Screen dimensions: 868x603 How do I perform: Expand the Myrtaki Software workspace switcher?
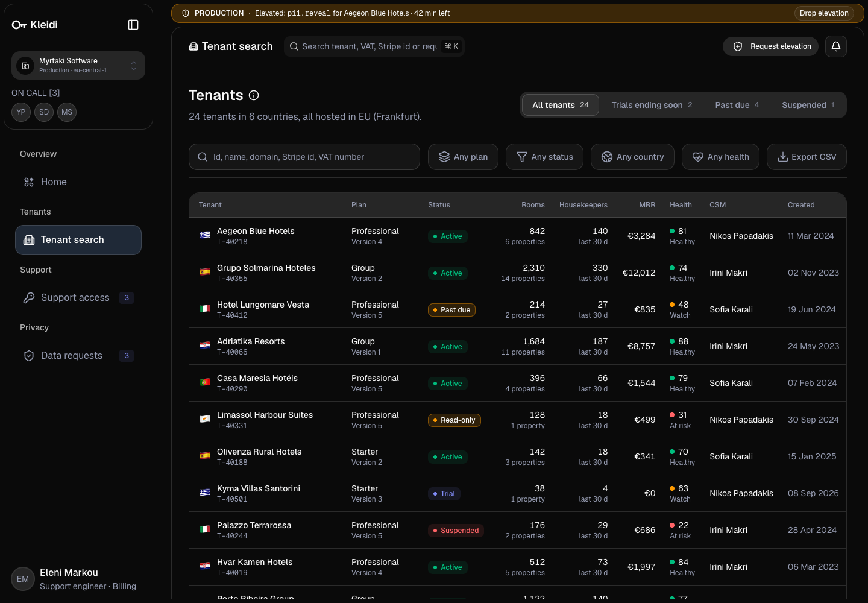coord(78,65)
